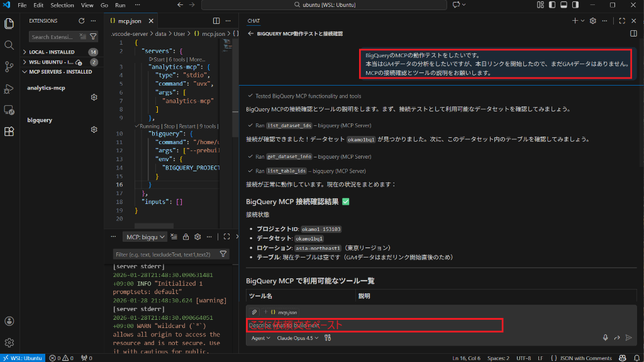
Task: Attach context with paperclip icon
Action: [x=254, y=312]
